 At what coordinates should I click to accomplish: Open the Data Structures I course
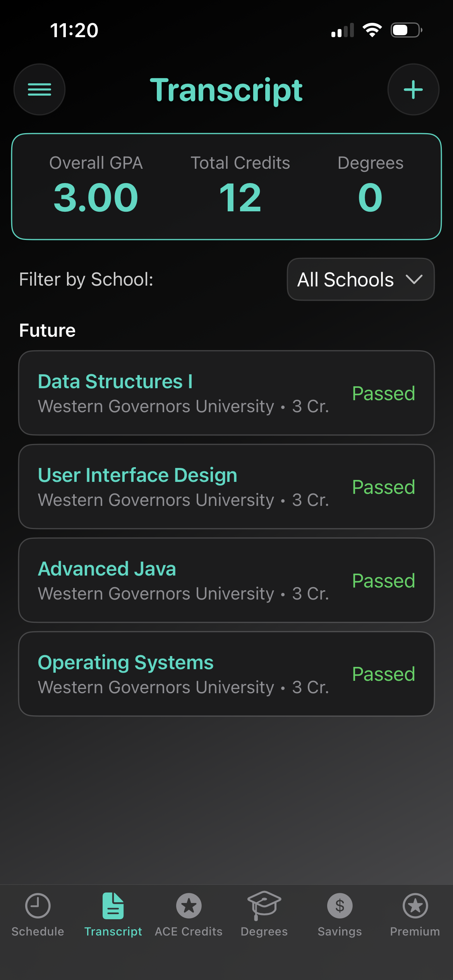[x=115, y=382]
